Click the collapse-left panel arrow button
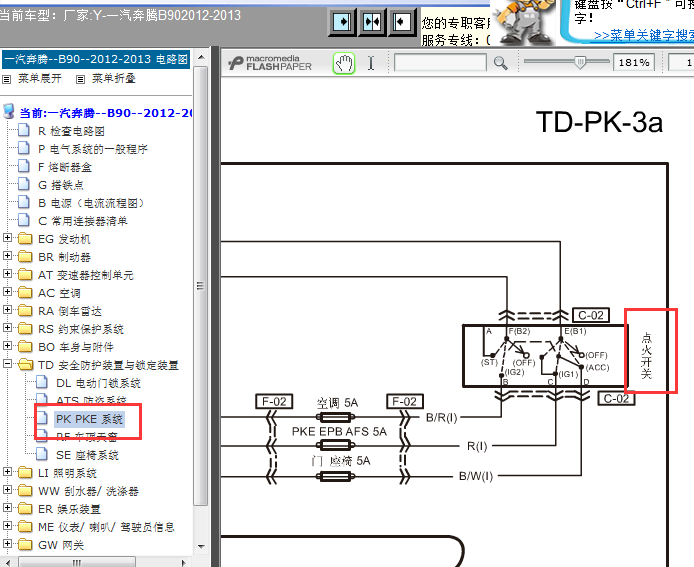694x567 pixels. tap(401, 21)
